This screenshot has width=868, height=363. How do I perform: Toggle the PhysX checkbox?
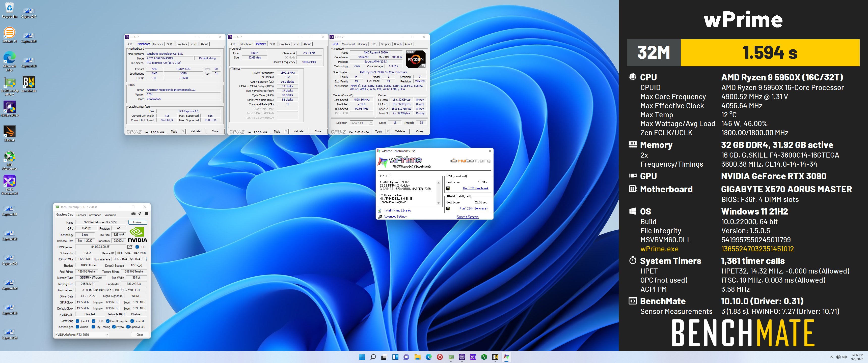[114, 327]
